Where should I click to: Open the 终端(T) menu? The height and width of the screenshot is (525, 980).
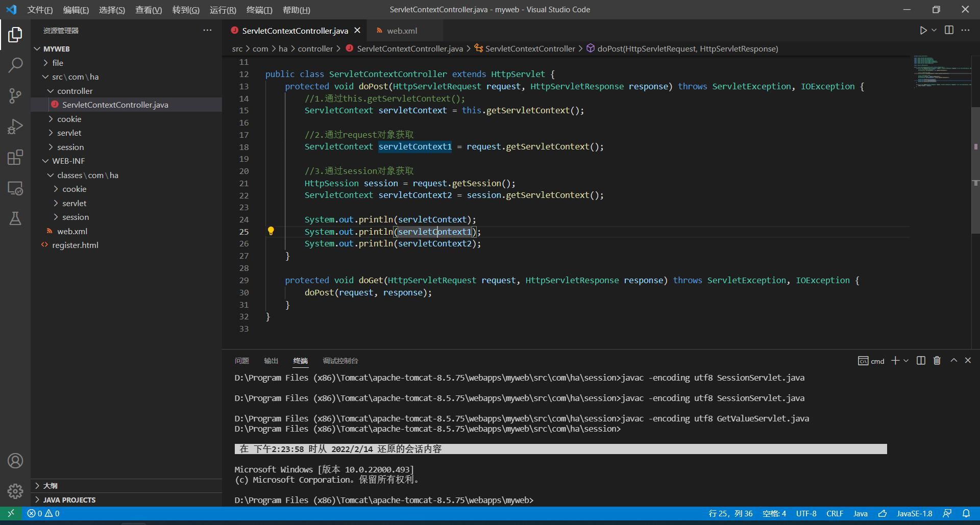point(259,10)
